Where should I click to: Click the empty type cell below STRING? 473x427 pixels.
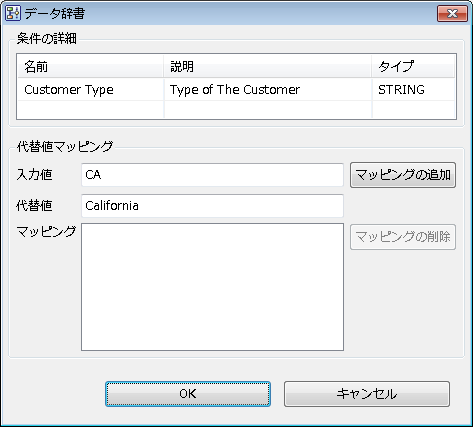(413, 109)
